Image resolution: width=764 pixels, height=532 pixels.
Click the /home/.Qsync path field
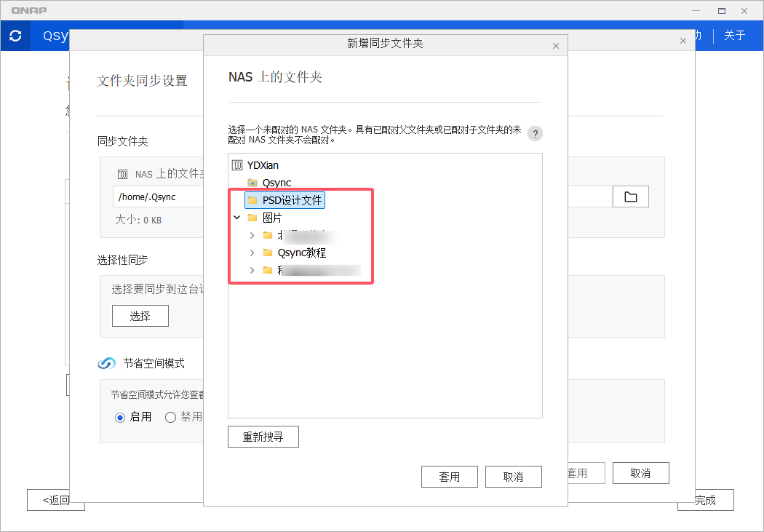click(159, 196)
